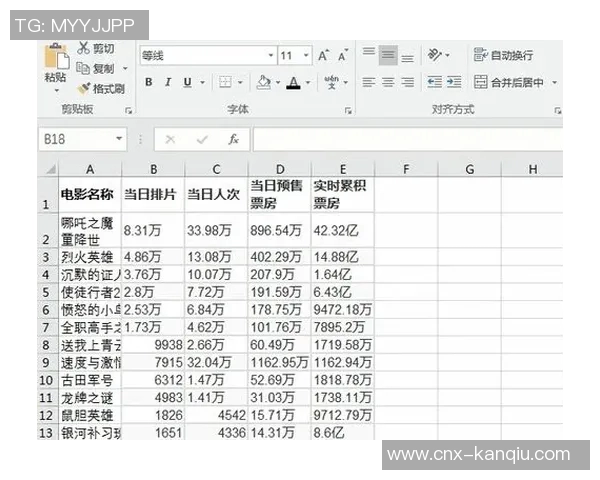Enable Wrap Text (自动换行)
The width and height of the screenshot is (600, 480).
[504, 55]
